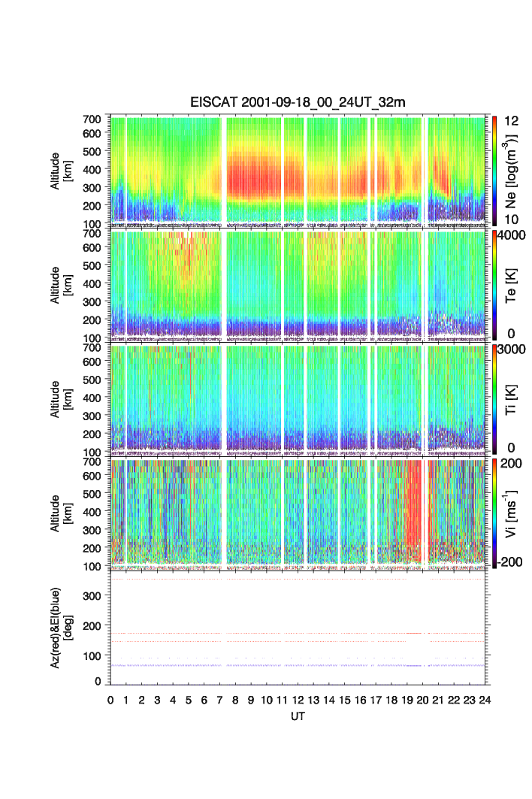Click the UT x-axis label
This screenshot has height=799, width=532.
pos(298,717)
